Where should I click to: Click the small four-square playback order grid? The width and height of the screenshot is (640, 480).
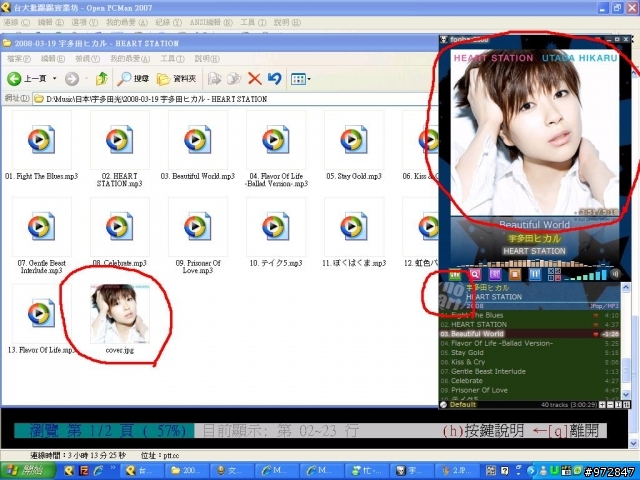554,274
